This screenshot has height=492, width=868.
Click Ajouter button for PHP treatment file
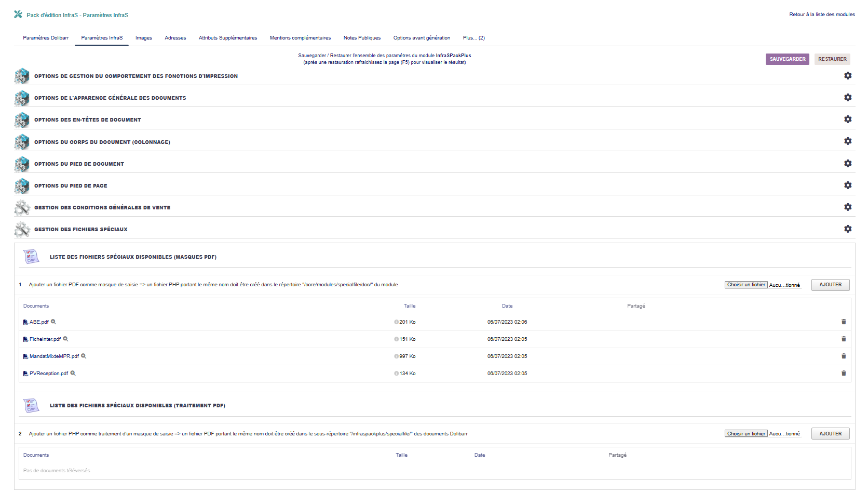(830, 434)
